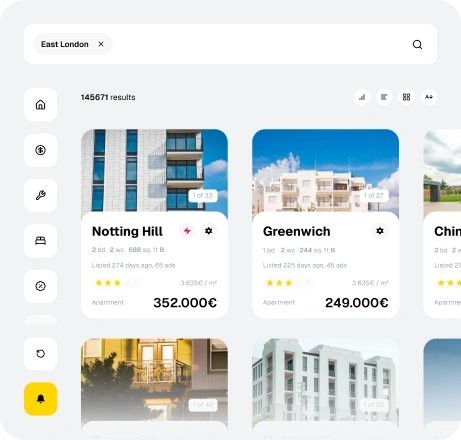Viewport: 461px width, 440px height.
Task: Open settings gear on Greenwich card
Action: 380,231
